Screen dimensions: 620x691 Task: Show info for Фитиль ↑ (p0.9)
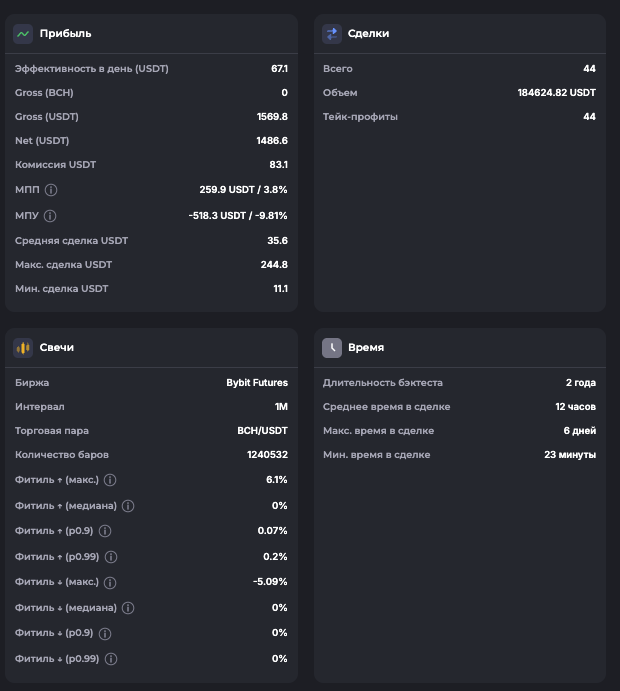105,531
